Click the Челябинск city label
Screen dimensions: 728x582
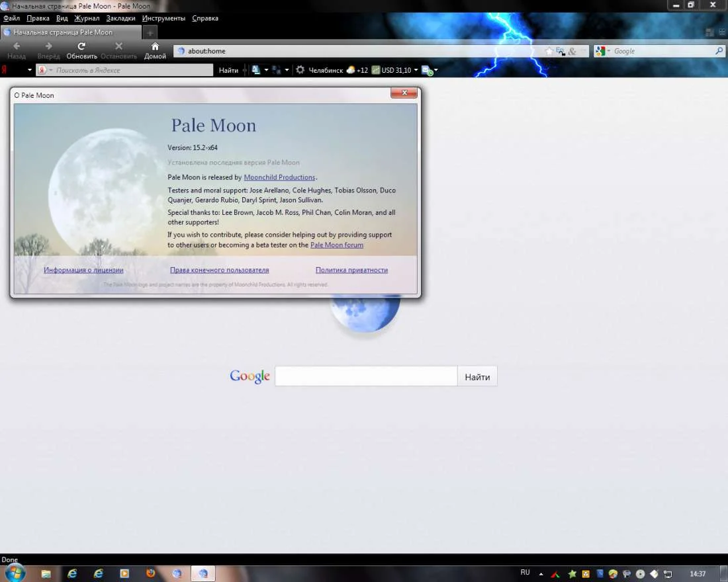point(326,70)
